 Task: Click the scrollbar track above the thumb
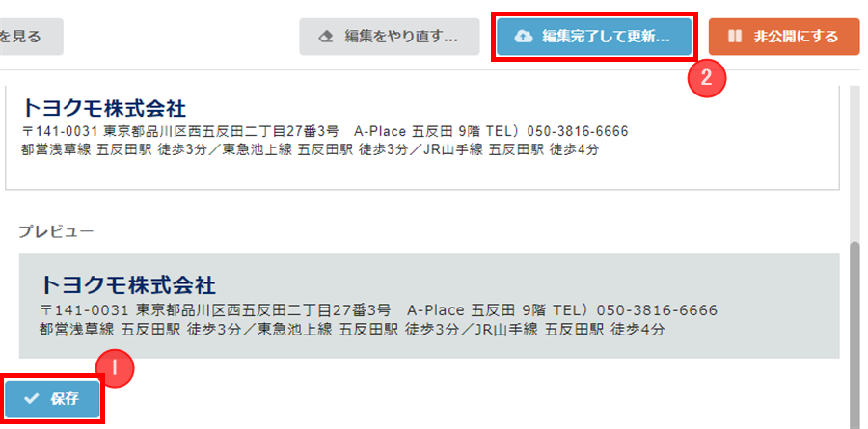coord(855,163)
